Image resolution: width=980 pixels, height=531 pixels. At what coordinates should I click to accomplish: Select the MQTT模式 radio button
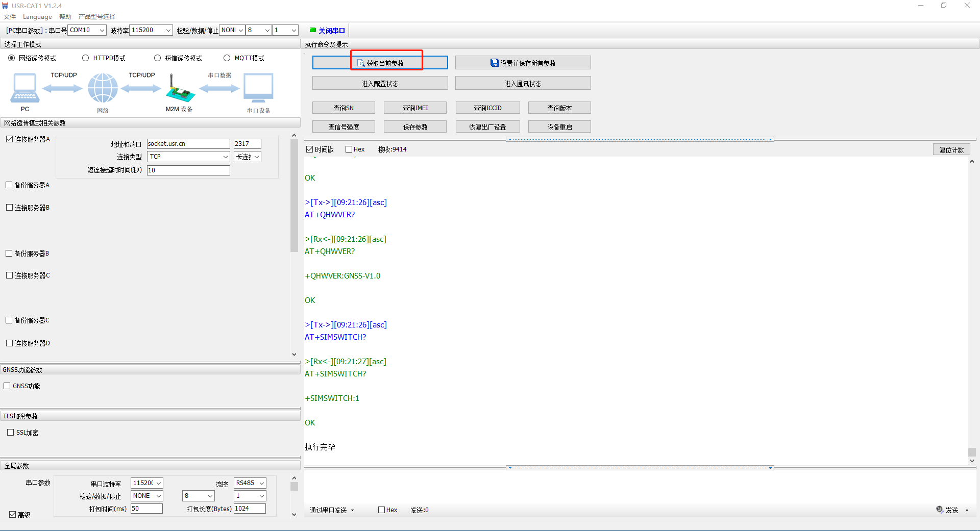[x=227, y=58]
